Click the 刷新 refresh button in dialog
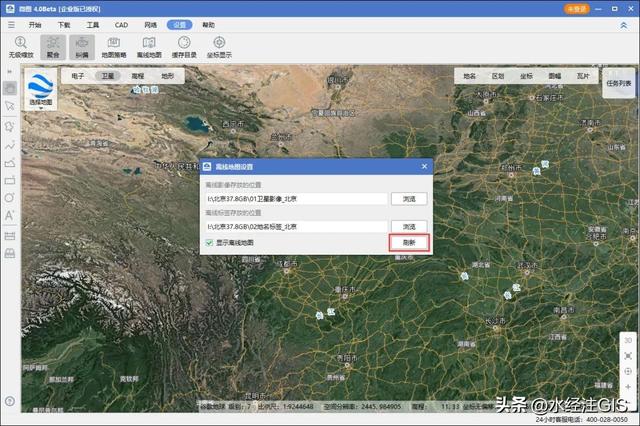This screenshot has width=640, height=426. (x=409, y=243)
